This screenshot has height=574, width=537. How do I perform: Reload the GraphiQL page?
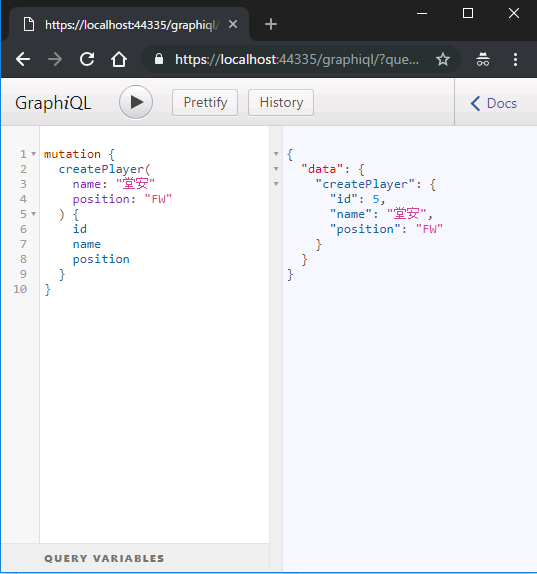[87, 59]
